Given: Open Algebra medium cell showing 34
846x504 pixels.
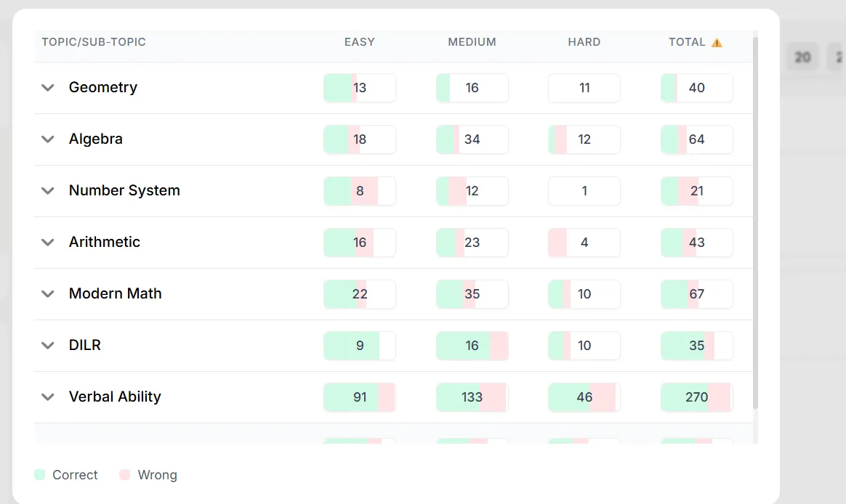Looking at the screenshot, I should (472, 139).
